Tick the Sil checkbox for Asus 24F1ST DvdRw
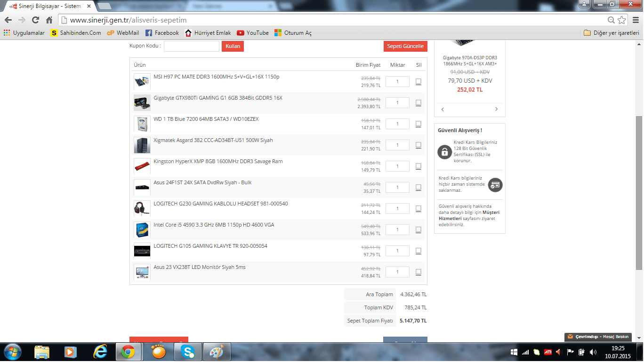 pos(418,187)
